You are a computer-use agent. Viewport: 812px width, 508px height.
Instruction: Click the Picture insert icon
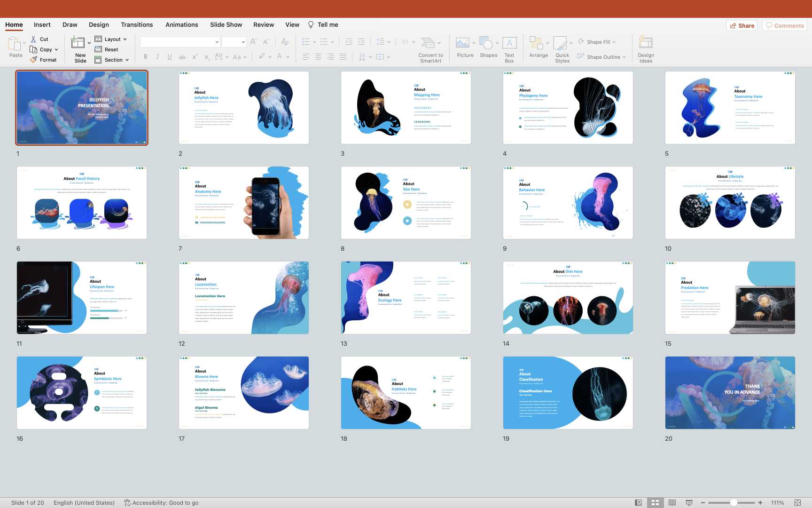[462, 44]
